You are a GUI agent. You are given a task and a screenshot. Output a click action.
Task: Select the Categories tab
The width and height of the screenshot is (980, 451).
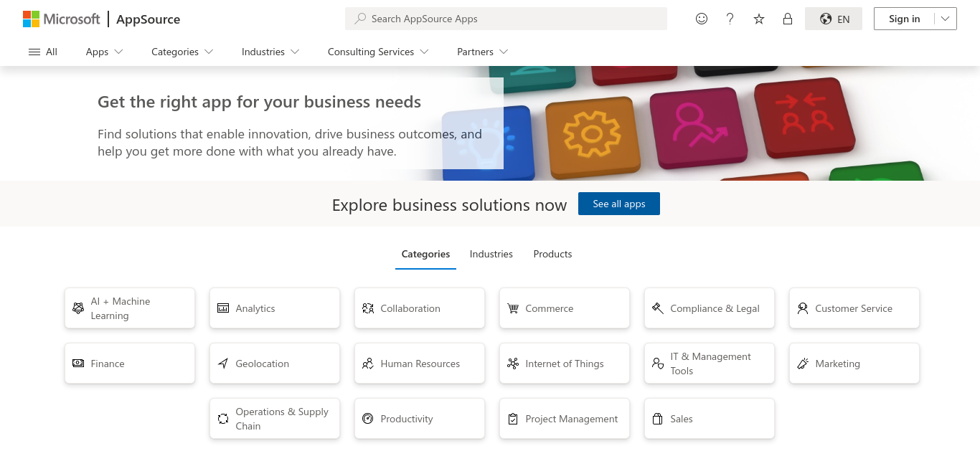(425, 254)
